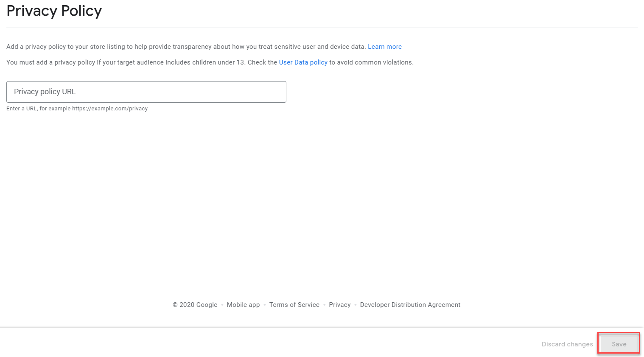Image resolution: width=644 pixels, height=357 pixels.
Task: Open the Privacy link in footer
Action: tap(339, 305)
